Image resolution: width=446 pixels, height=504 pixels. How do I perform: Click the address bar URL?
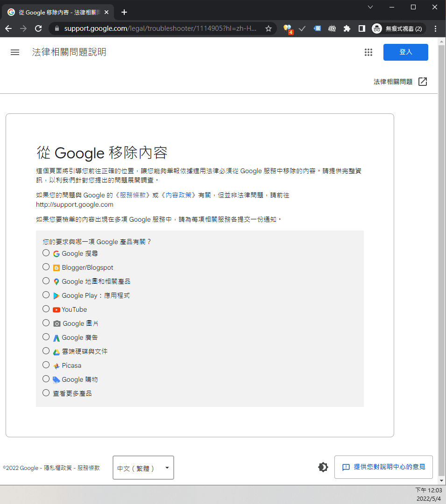coord(160,28)
